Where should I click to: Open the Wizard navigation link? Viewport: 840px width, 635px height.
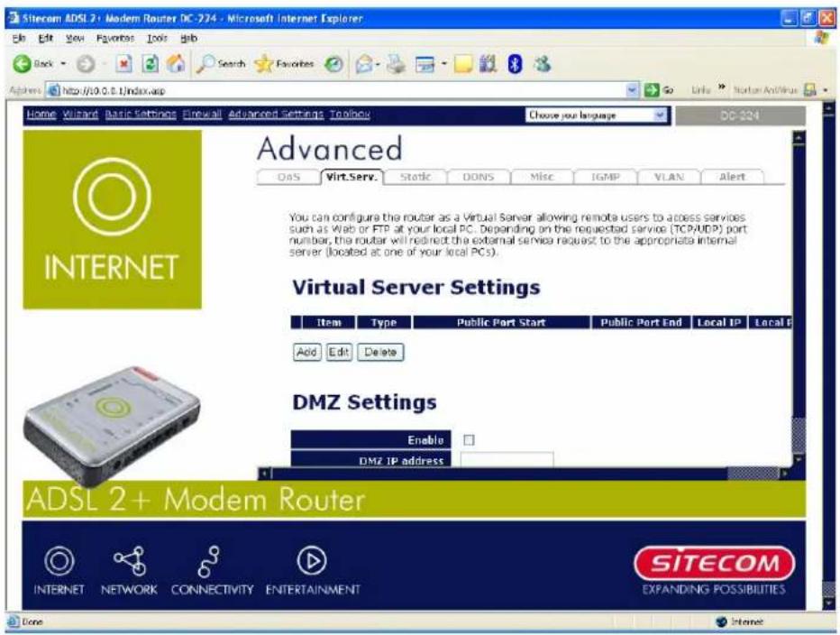pos(80,115)
